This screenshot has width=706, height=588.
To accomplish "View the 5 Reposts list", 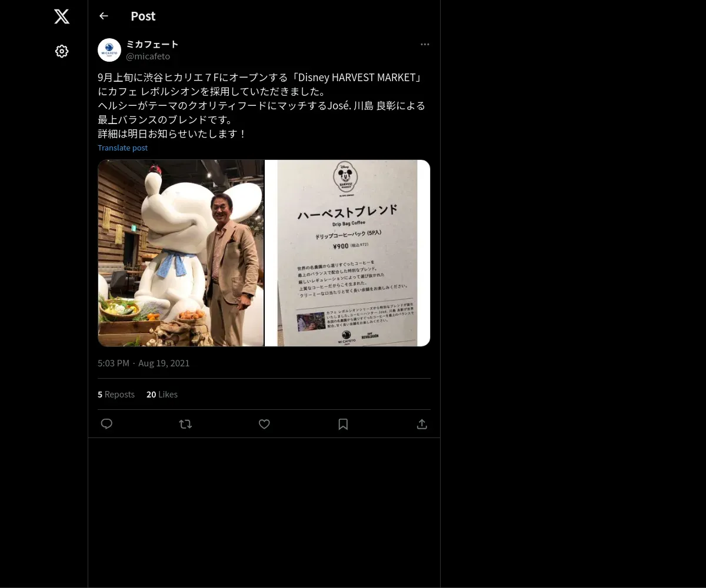I will coord(116,395).
